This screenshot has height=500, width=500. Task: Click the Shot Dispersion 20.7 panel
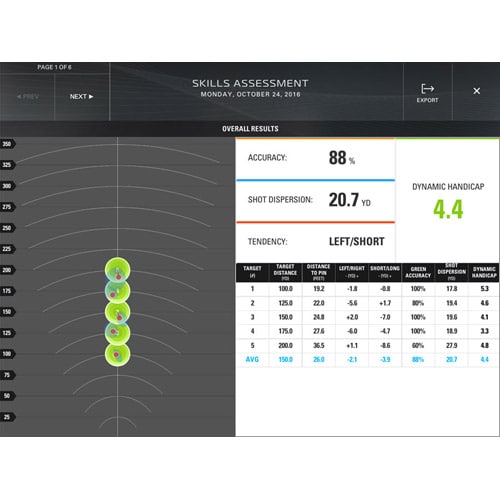(x=315, y=201)
